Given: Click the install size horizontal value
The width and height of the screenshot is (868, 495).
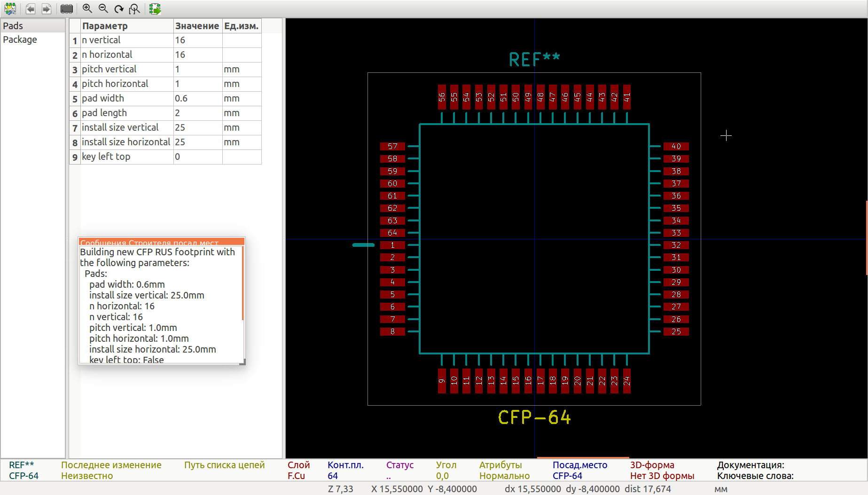Looking at the screenshot, I should pos(197,142).
